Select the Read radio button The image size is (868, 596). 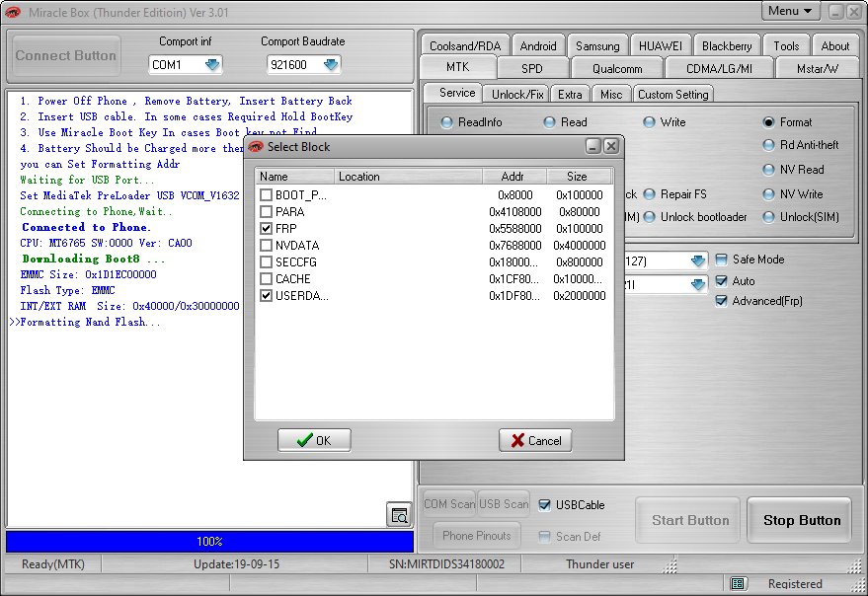549,122
